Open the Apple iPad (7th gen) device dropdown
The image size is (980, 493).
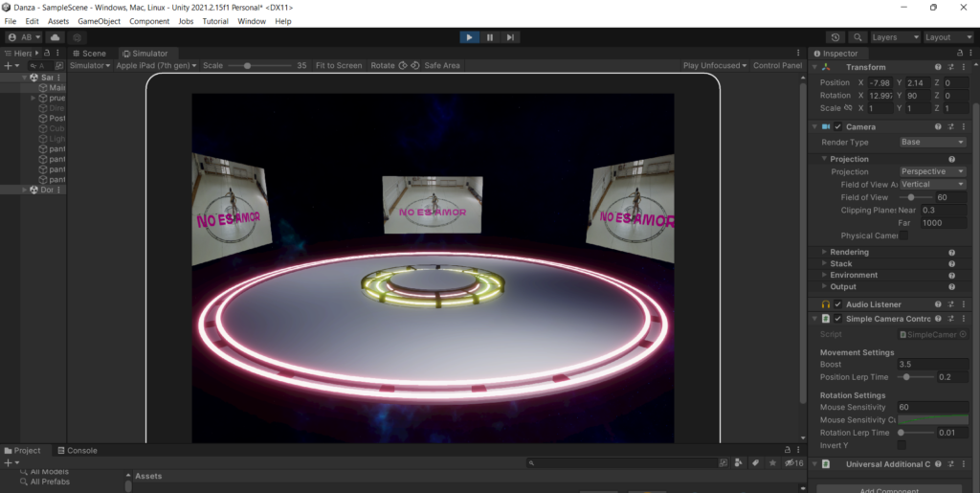156,65
